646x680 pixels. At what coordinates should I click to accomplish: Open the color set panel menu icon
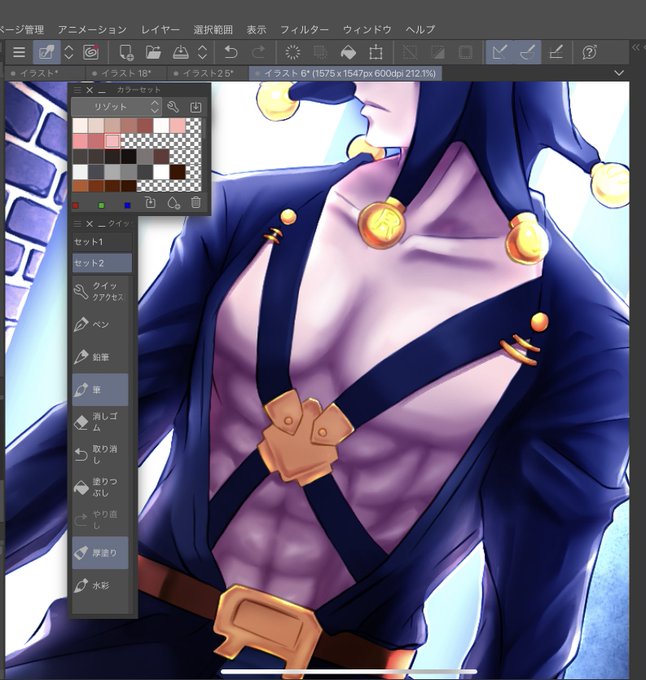(78, 90)
